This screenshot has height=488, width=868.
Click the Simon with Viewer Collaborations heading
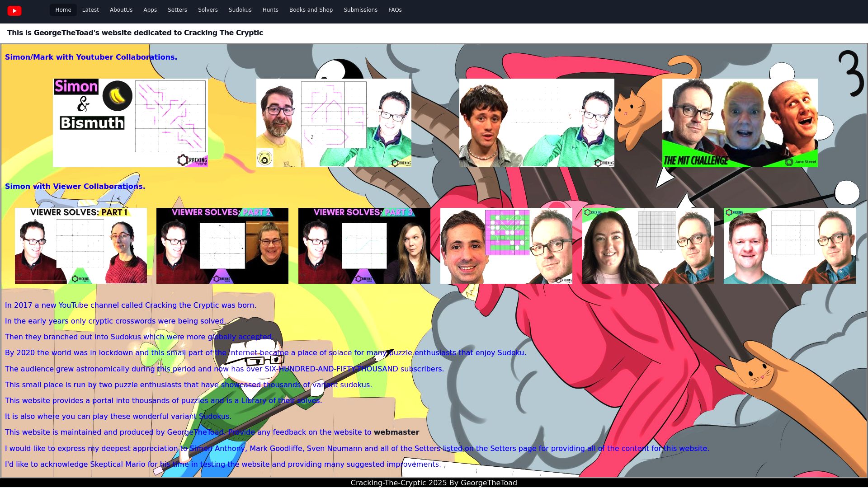tap(75, 187)
